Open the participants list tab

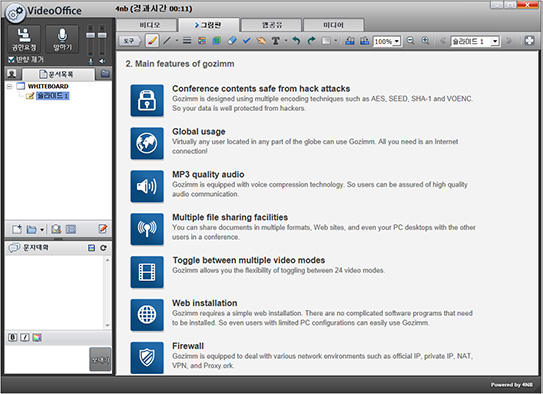coord(12,74)
